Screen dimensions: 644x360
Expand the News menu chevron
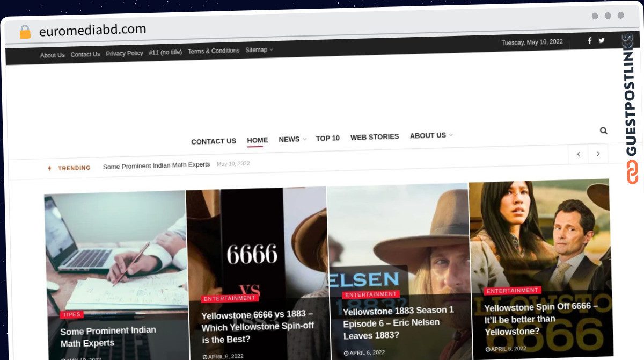tap(304, 139)
